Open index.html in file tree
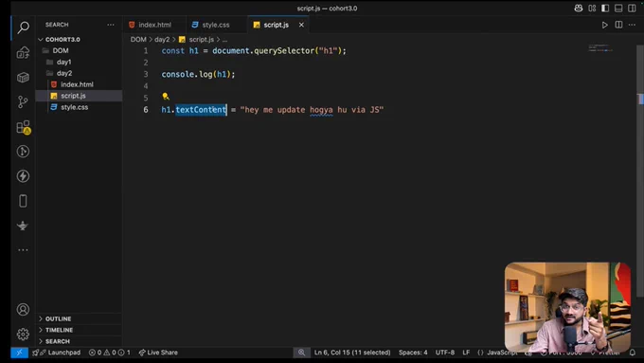 point(79,84)
